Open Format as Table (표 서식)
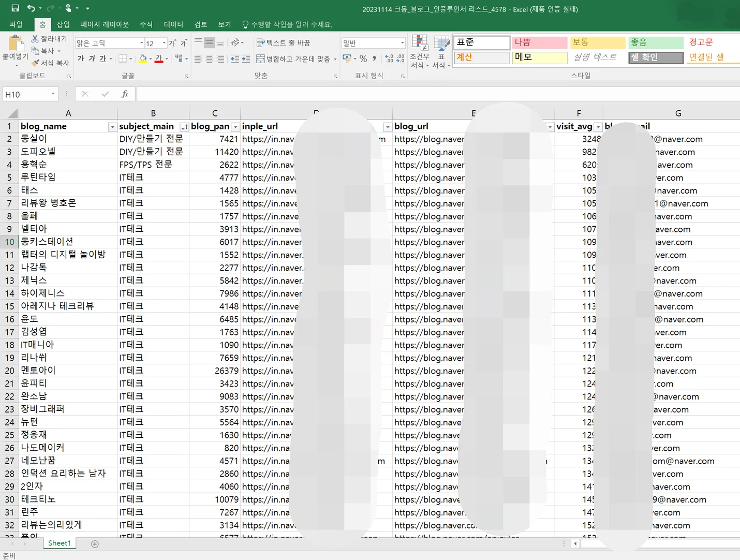740x560 pixels. coord(441,52)
